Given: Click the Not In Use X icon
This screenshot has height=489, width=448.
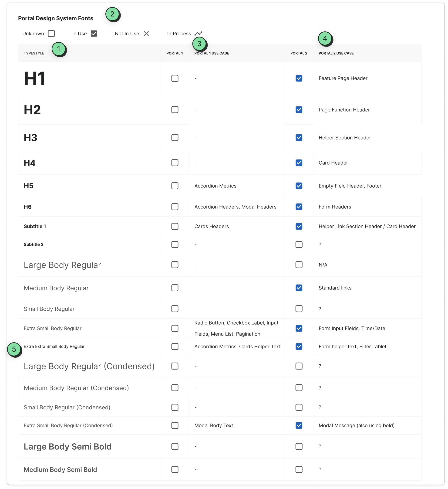Looking at the screenshot, I should [146, 34].
